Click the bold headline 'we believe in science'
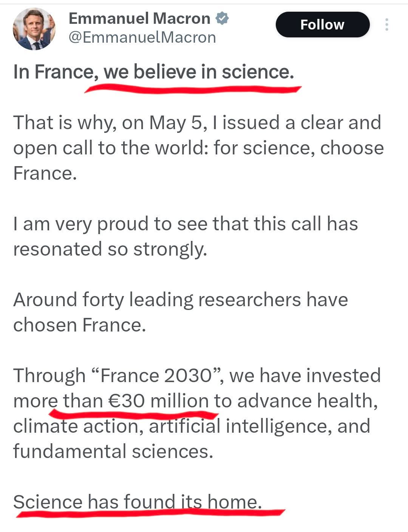This screenshot has height=532, width=408. 198,72
